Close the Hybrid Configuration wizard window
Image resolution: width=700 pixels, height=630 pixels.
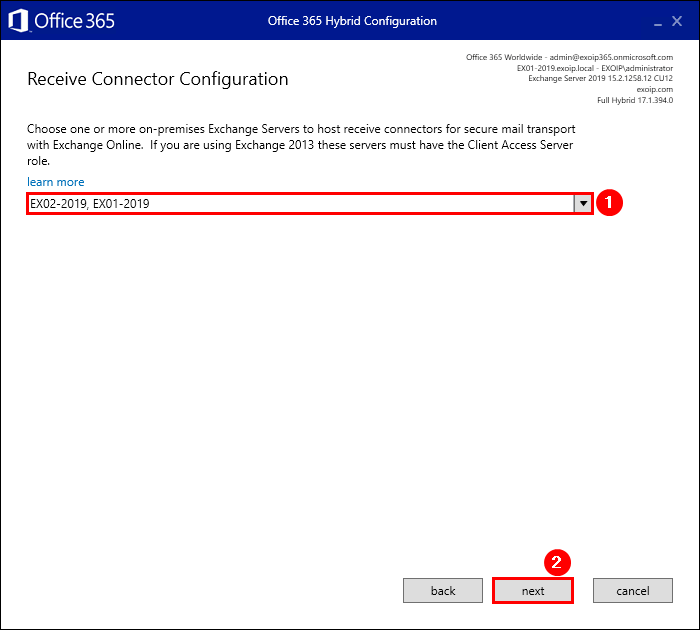(677, 21)
